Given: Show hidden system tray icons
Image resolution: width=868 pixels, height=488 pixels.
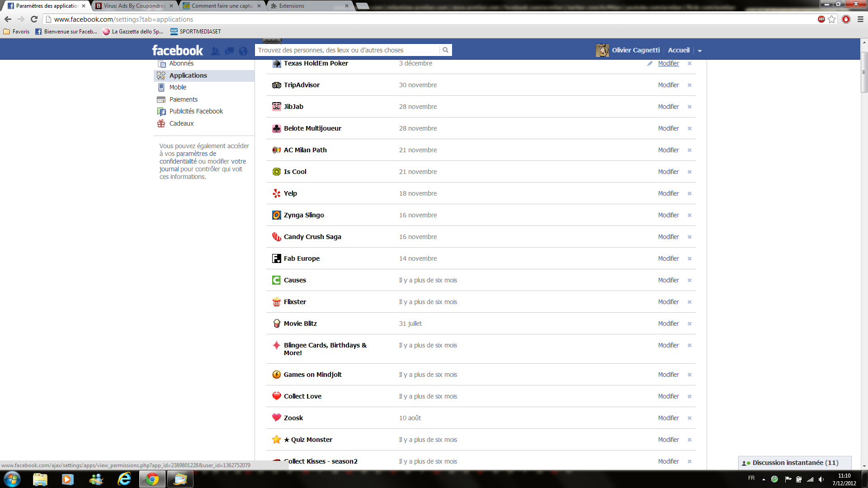Looking at the screenshot, I should [x=764, y=479].
